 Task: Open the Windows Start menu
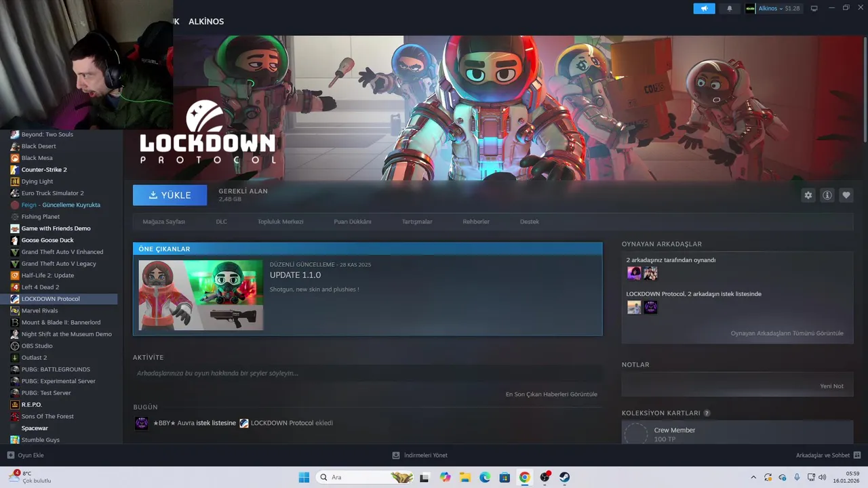click(304, 477)
